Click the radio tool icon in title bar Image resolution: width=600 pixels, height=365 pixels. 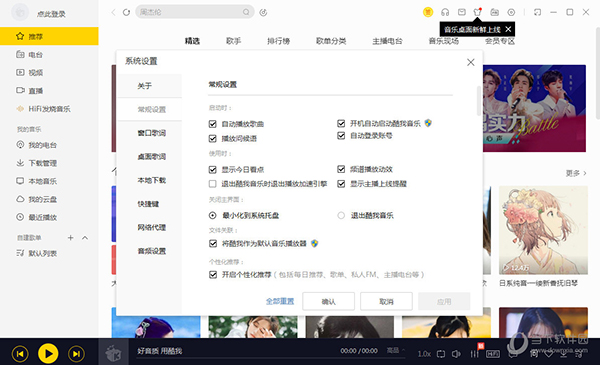click(x=494, y=12)
